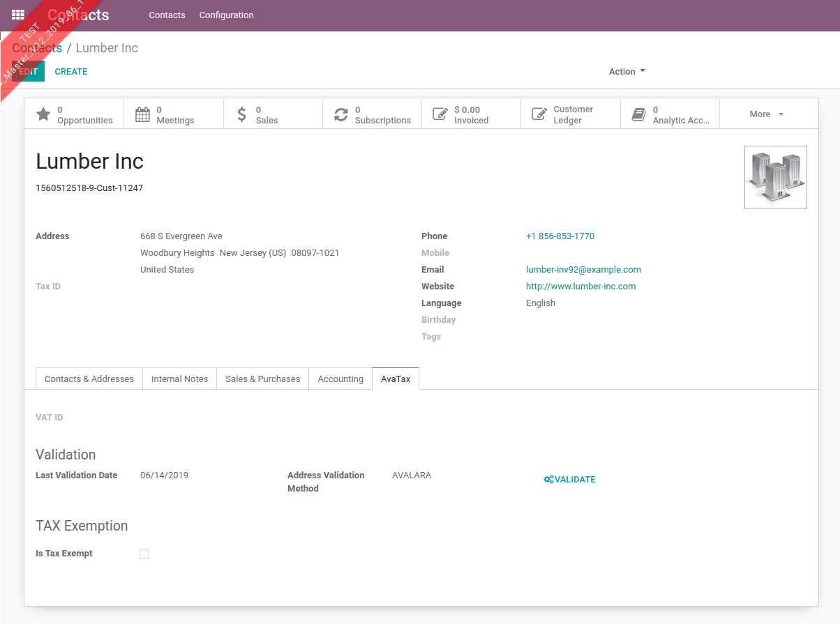Toggle the Is Tax Exempt checkbox
Viewport: 840px width, 624px height.
(144, 554)
